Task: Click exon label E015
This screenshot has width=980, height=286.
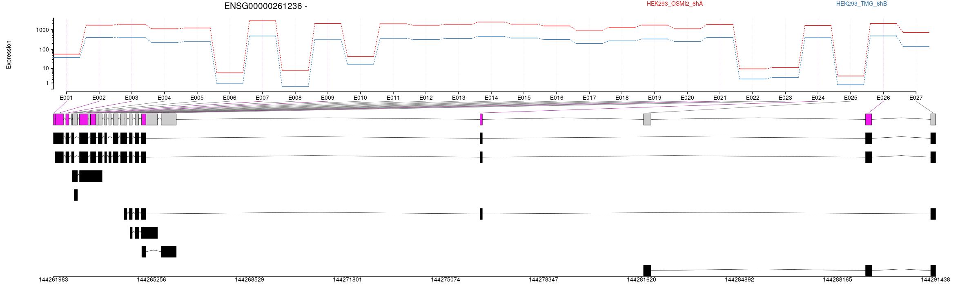Action: [524, 98]
